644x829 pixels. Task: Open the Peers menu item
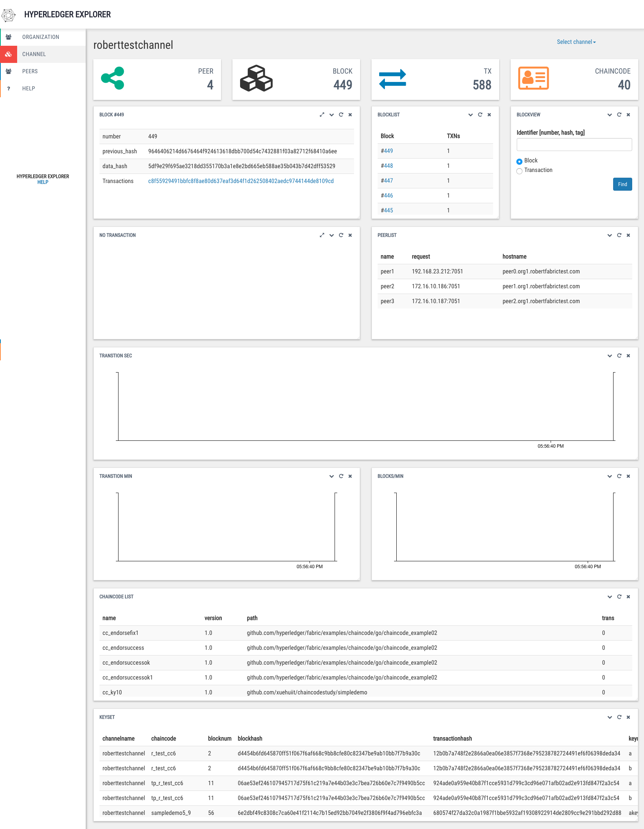pos(43,71)
